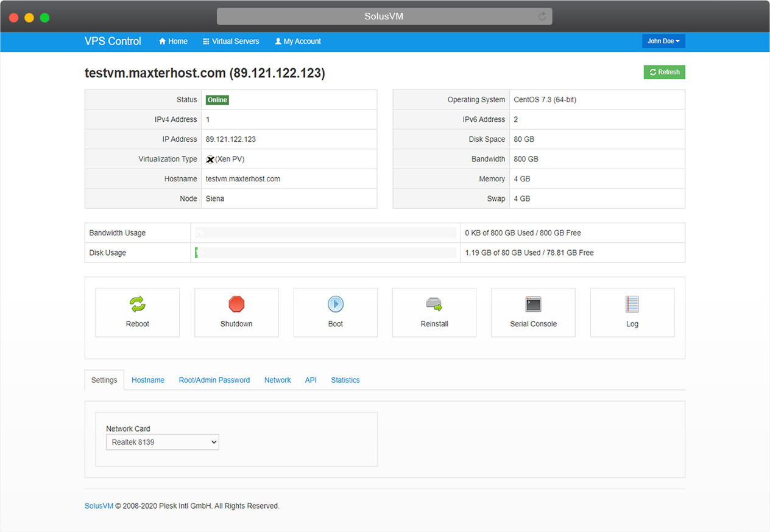Click the Disk Usage progress bar

tap(327, 253)
